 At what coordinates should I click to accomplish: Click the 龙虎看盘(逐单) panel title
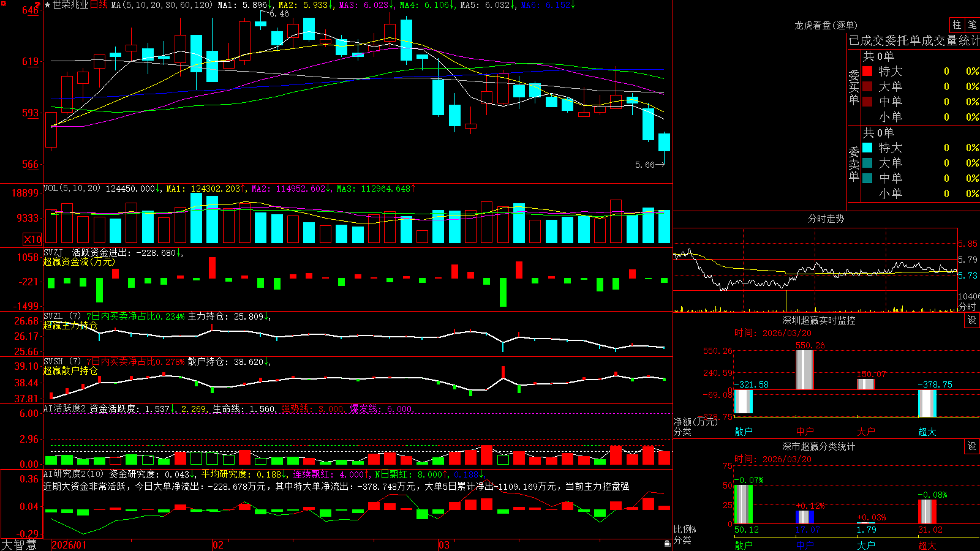(x=826, y=25)
